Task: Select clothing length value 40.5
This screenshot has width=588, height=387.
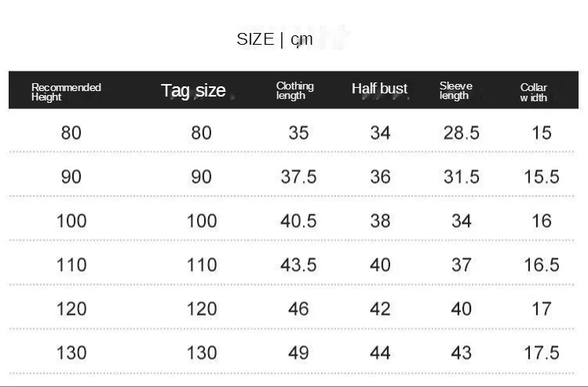Action: (x=298, y=221)
